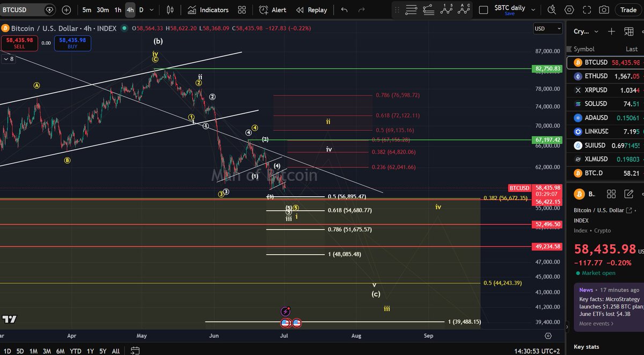Switch to the D daily timeframe
The width and height of the screenshot is (644, 355).
point(141,10)
